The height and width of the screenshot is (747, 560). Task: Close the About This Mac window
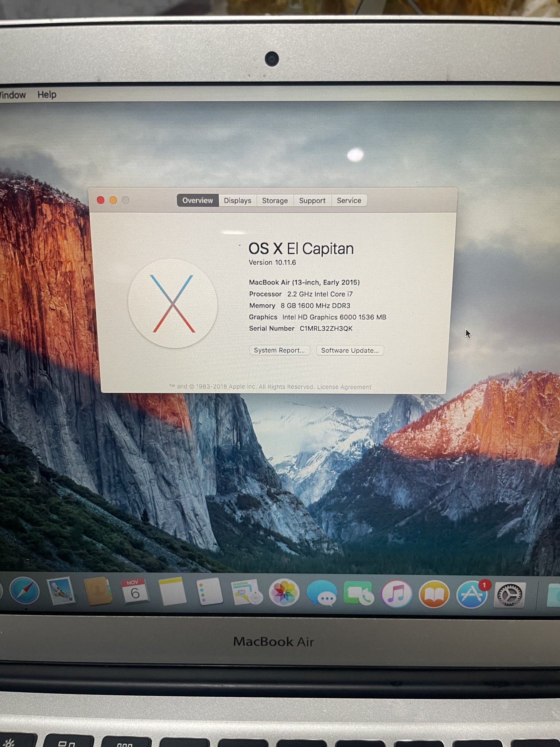point(101,200)
